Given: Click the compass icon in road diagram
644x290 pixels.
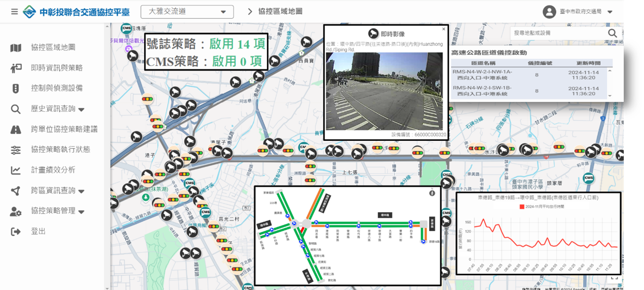Looking at the screenshot, I should click(432, 193).
